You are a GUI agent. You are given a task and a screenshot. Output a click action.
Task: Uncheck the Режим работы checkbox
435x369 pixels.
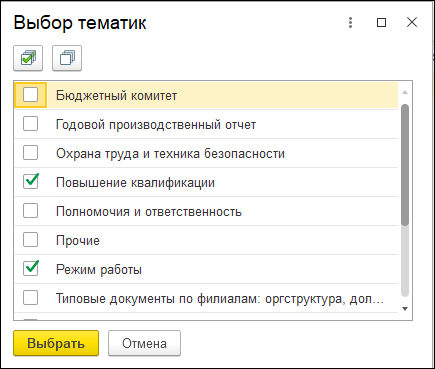[x=30, y=269]
